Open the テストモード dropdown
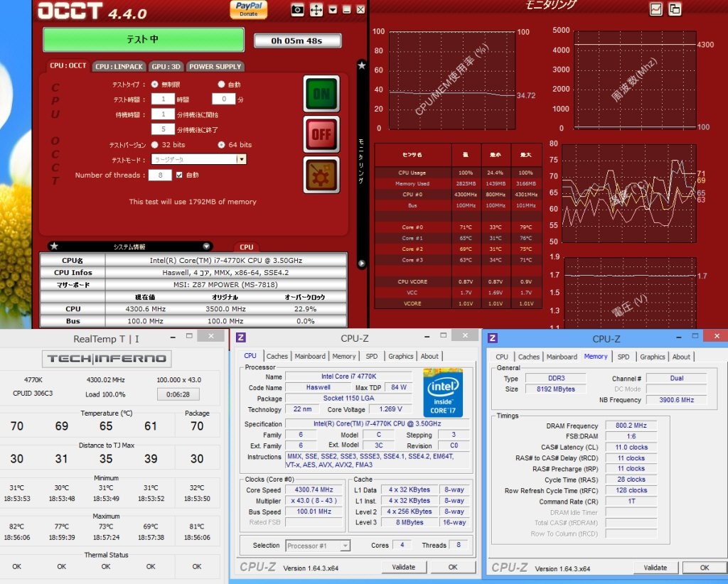 tap(199, 160)
